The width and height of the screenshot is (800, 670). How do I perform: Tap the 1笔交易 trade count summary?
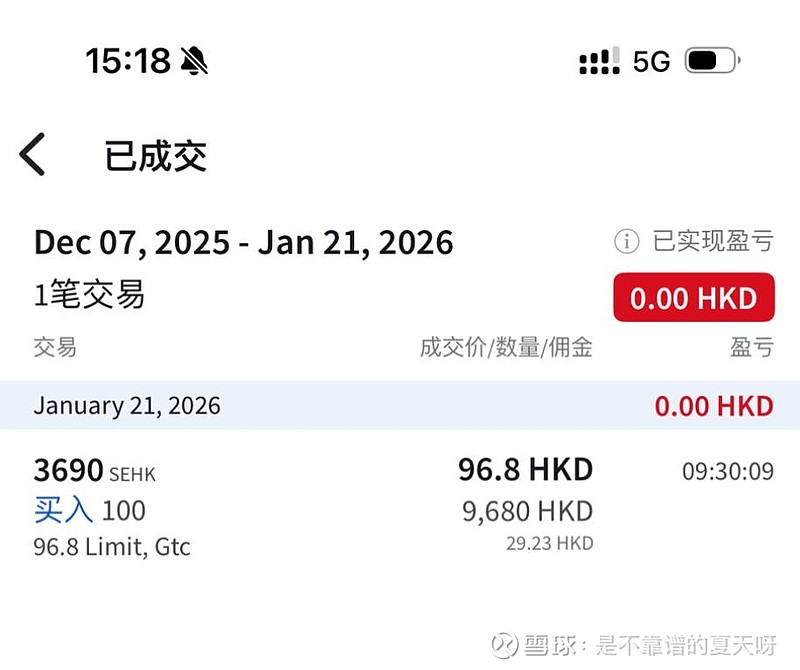point(89,295)
